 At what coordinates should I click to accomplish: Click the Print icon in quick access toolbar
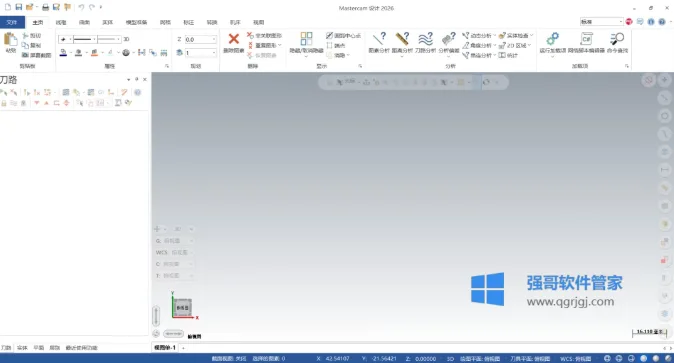[x=45, y=7]
